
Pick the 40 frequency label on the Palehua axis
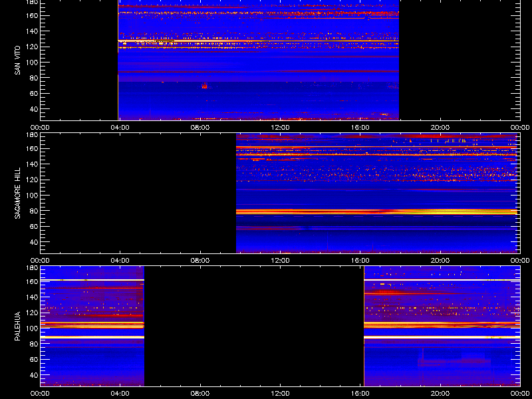pos(35,375)
